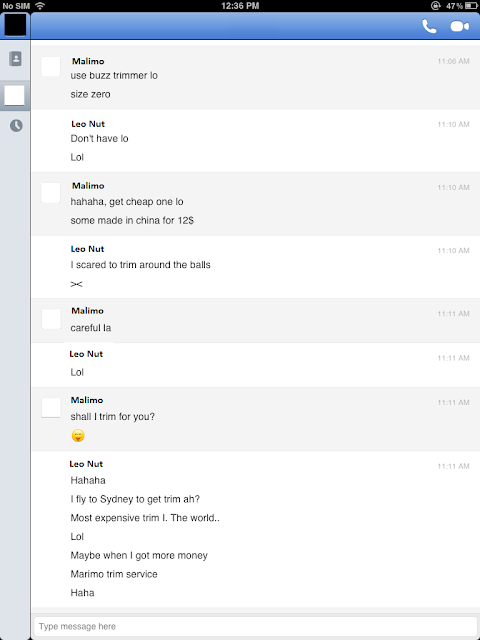480x640 pixels.
Task: Select the message 'some made in china for 12$'
Action: pyautogui.click(x=132, y=220)
